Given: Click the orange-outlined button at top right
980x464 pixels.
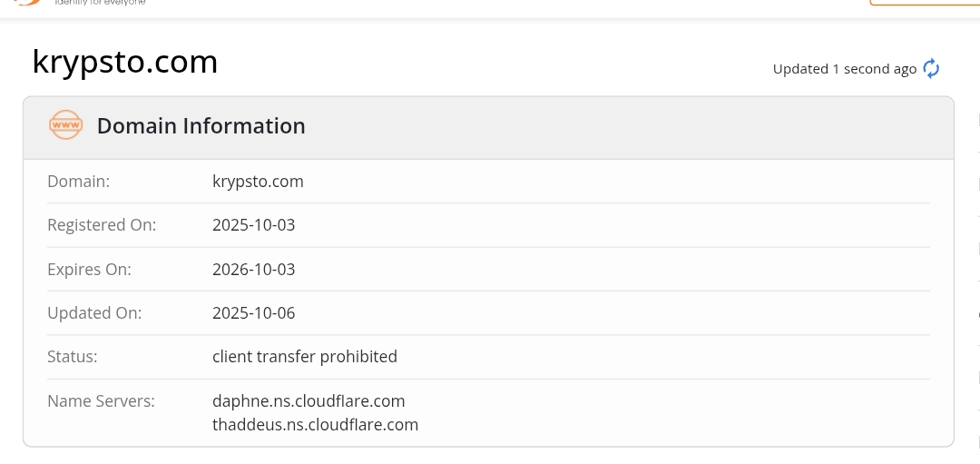Looking at the screenshot, I should (x=924, y=3).
